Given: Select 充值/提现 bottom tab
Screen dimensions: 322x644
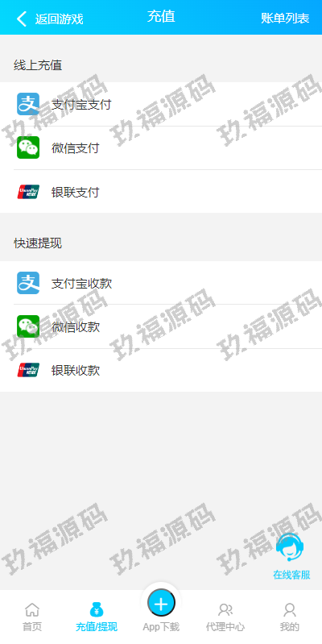Looking at the screenshot, I should pos(97,617).
